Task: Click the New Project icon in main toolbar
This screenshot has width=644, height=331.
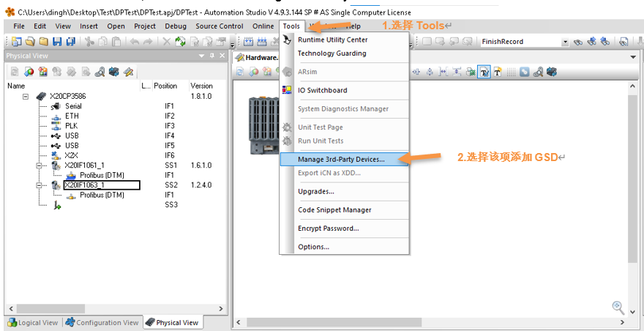Action: 15,42
